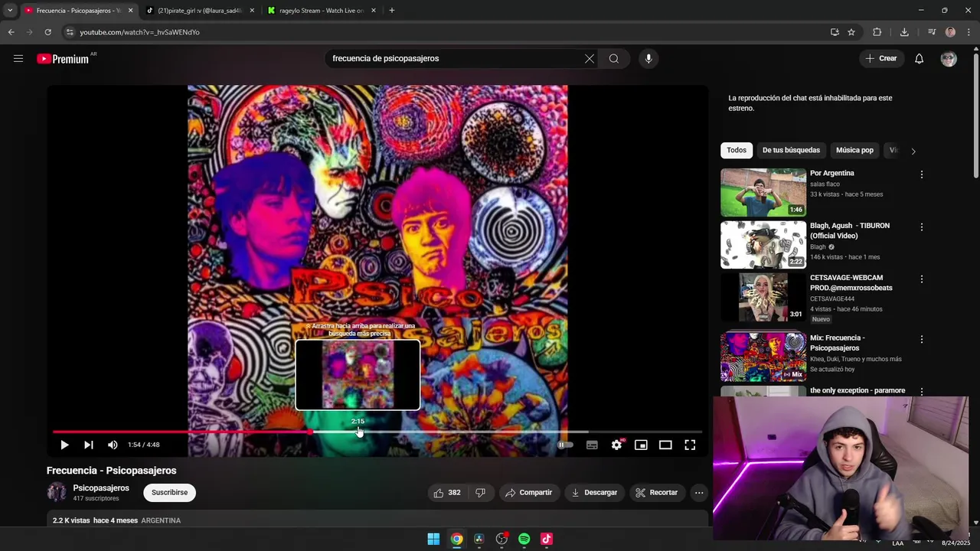This screenshot has height=551, width=980.
Task: Open the Chrome three-dot menu
Action: pos(969,32)
